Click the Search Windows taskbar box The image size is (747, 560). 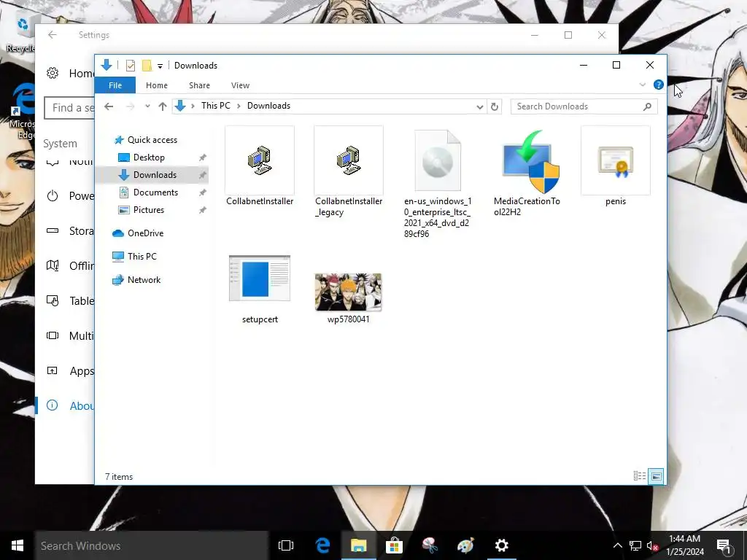tap(152, 545)
